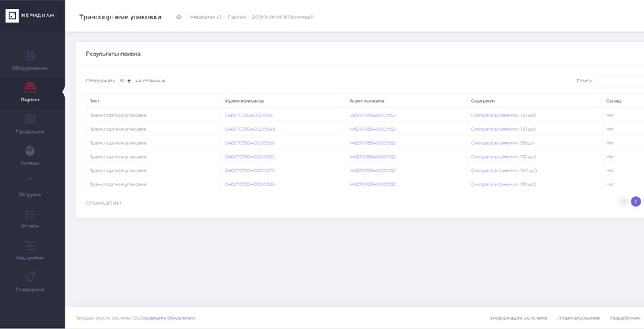
Task: Sort table by Идентификатор column header
Action: [x=245, y=101]
